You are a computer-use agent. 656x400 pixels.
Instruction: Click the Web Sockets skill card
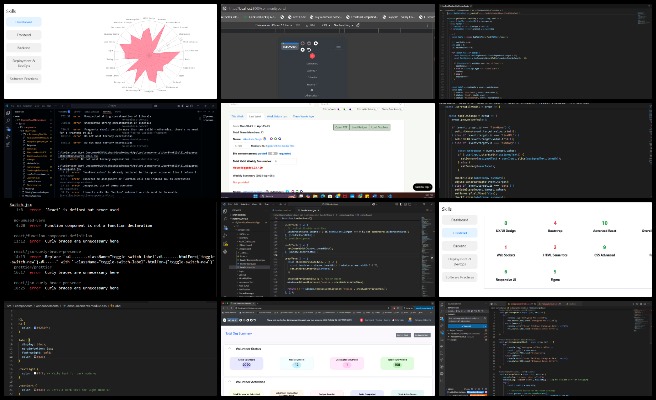505,251
